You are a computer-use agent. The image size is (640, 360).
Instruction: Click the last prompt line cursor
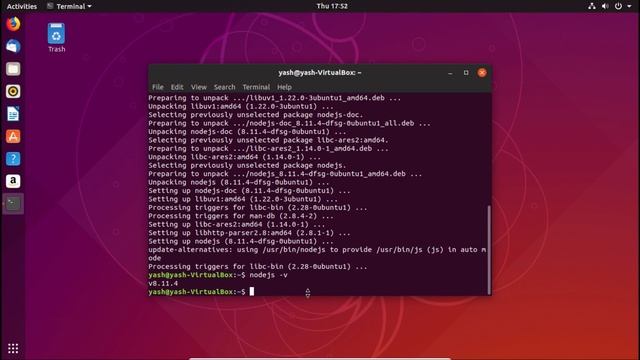tap(252, 291)
